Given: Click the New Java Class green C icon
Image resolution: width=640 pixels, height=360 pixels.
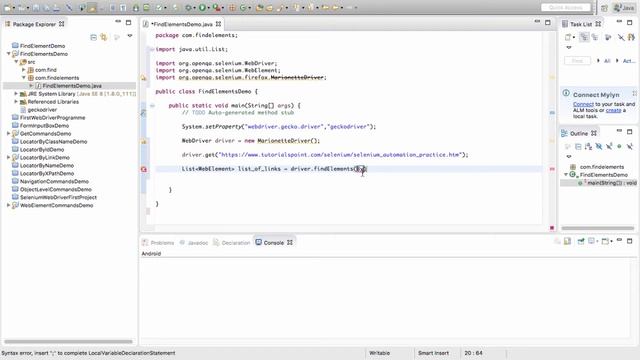Looking at the screenshot, I should [x=243, y=8].
